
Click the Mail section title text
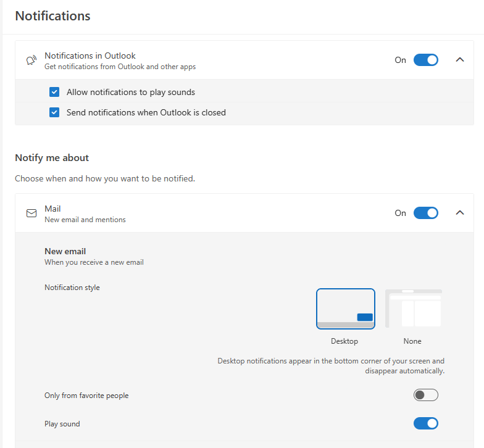52,209
